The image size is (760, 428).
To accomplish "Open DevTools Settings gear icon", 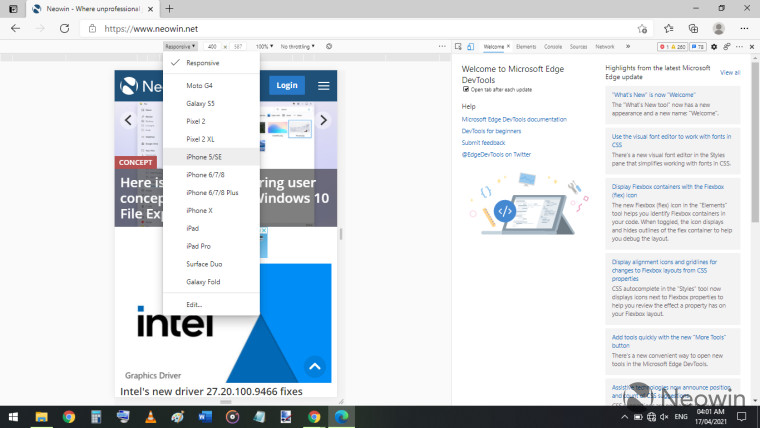I will (714, 47).
